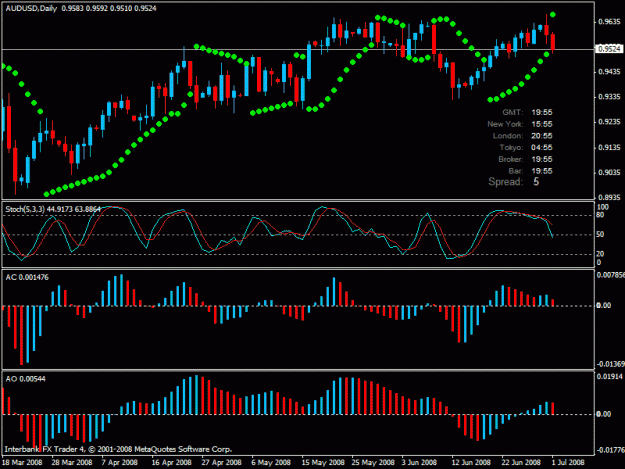625x469 pixels.
Task: Click the GMT time value 19:55
Action: pos(542,112)
